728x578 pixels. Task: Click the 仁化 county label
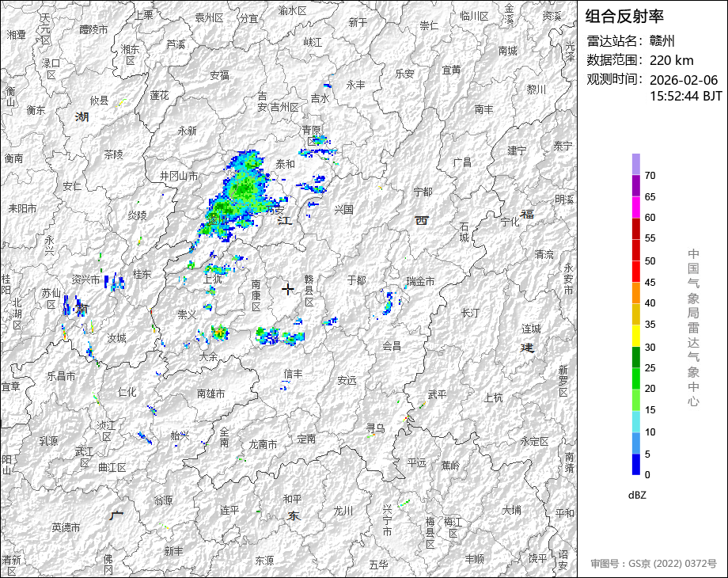[127, 392]
